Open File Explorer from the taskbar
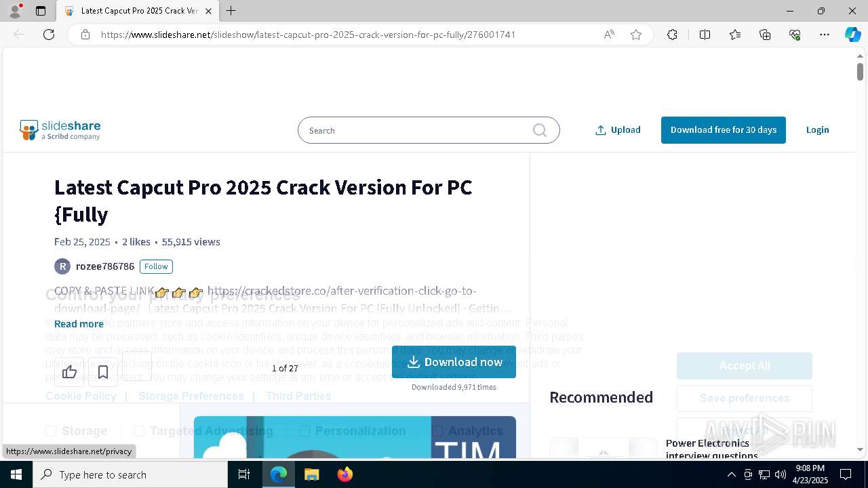The image size is (868, 488). [x=311, y=474]
